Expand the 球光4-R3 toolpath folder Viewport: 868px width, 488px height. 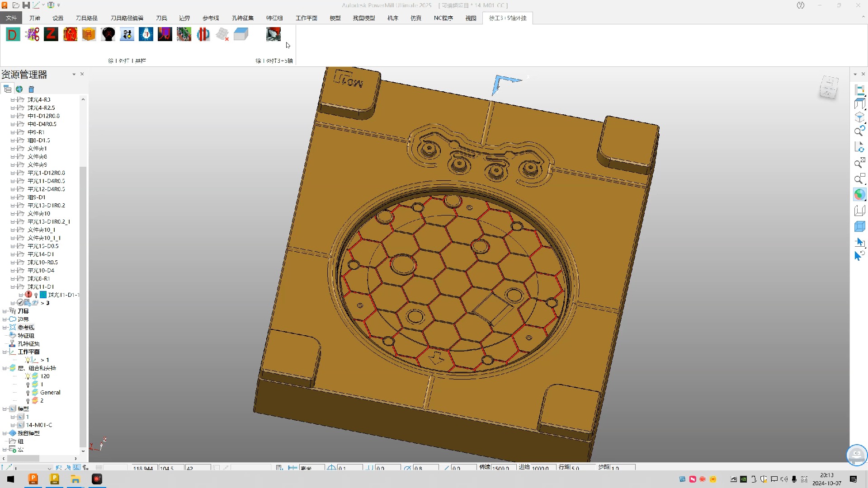13,100
